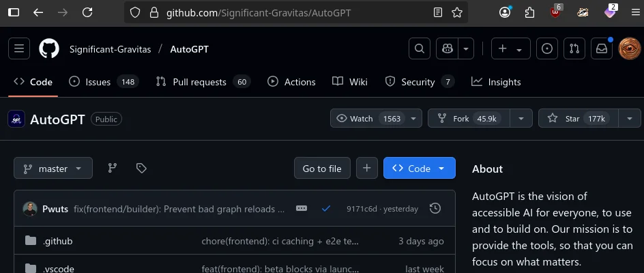
Task: Open the .vscode folder
Action: pyautogui.click(x=58, y=269)
